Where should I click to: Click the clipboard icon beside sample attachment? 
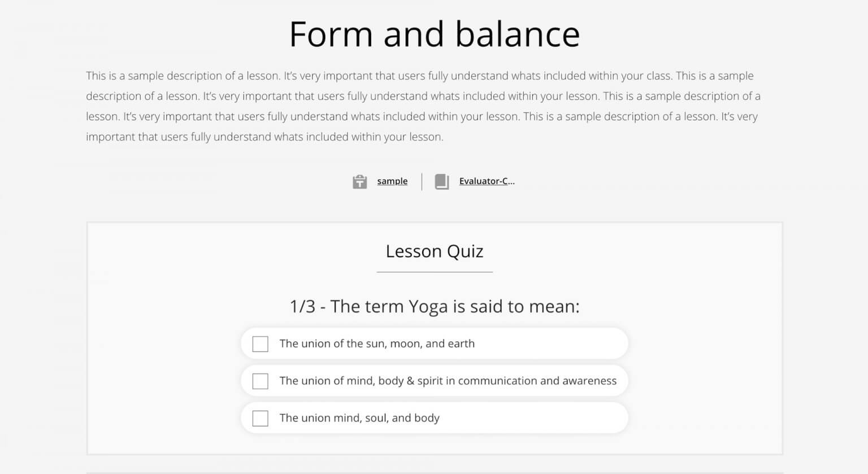click(x=359, y=181)
